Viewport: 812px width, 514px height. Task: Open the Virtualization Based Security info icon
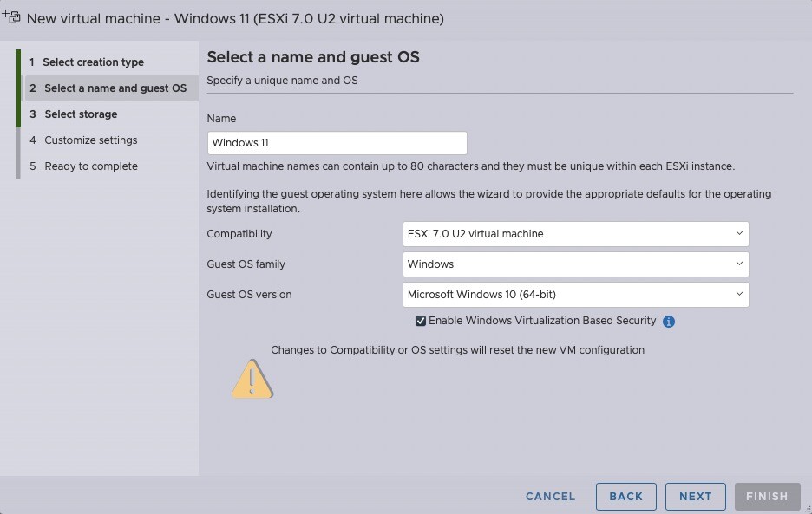pos(669,322)
